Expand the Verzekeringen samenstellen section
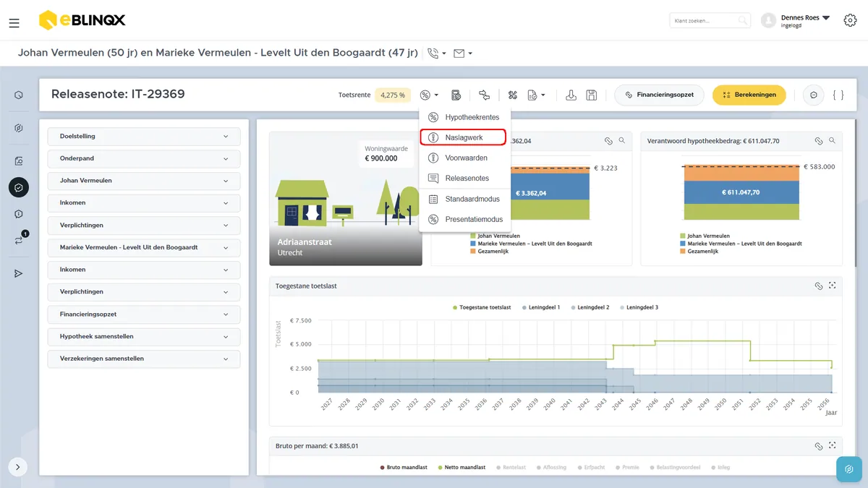This screenshot has height=488, width=868. tap(144, 359)
